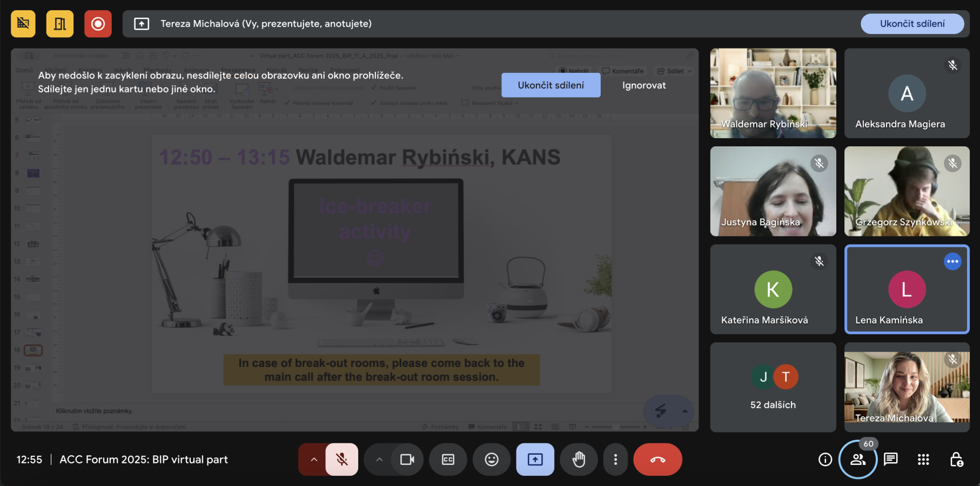Turn on closed captions

tap(448, 460)
